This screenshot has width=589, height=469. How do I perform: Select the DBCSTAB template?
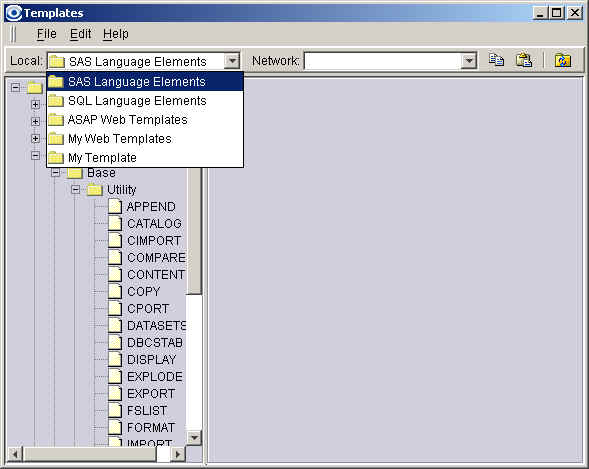155,343
